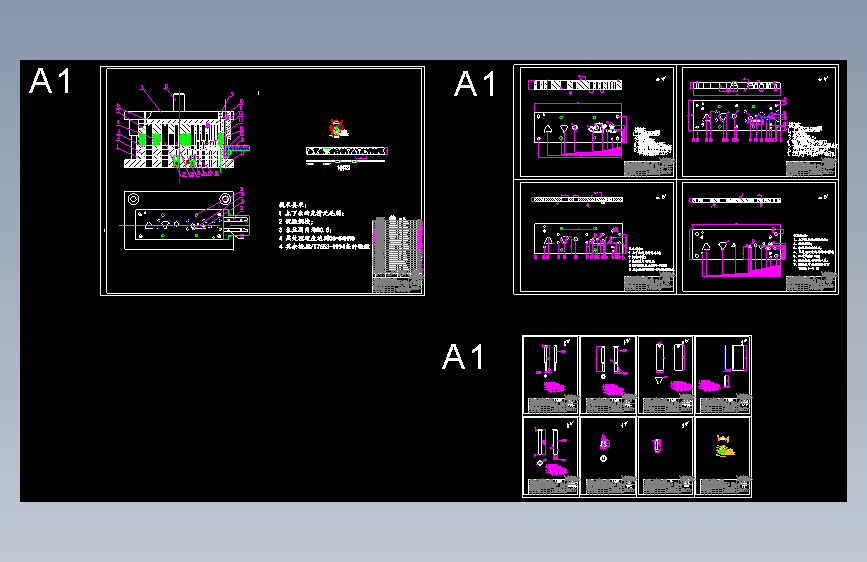Open the second sheet in eight-sheet group's bottom row
The height and width of the screenshot is (562, 867).
click(608, 456)
